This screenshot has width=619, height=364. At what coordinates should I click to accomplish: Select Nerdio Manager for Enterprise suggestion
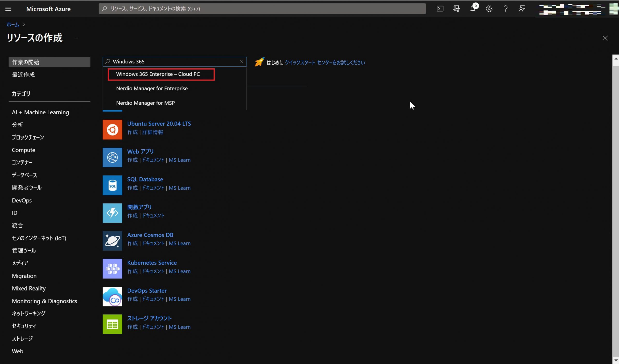click(152, 88)
